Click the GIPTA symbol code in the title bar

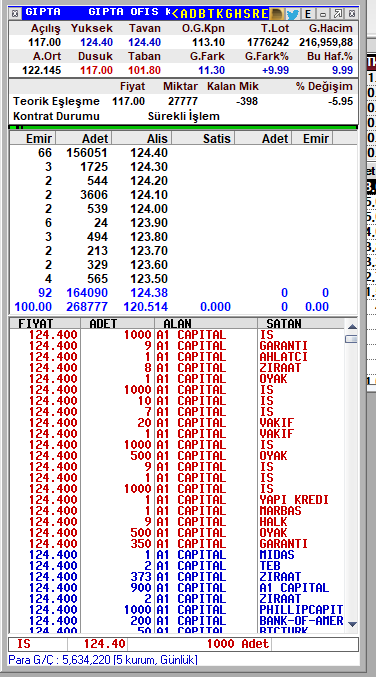click(42, 12)
